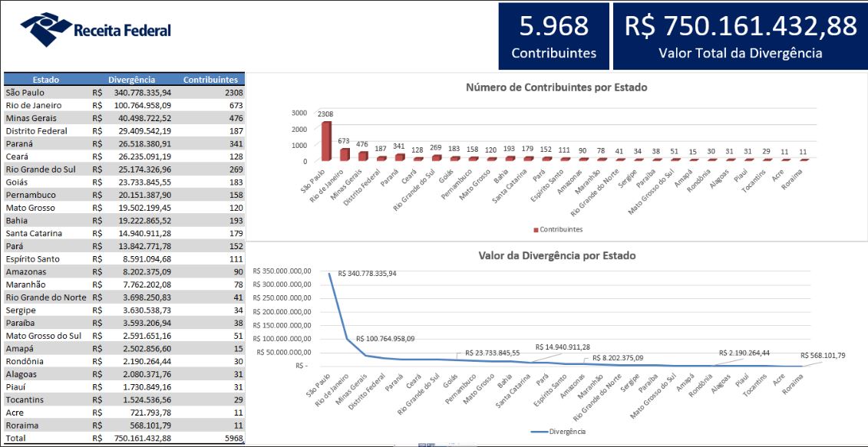
Task: Click the Divergência column header
Action: coord(132,79)
